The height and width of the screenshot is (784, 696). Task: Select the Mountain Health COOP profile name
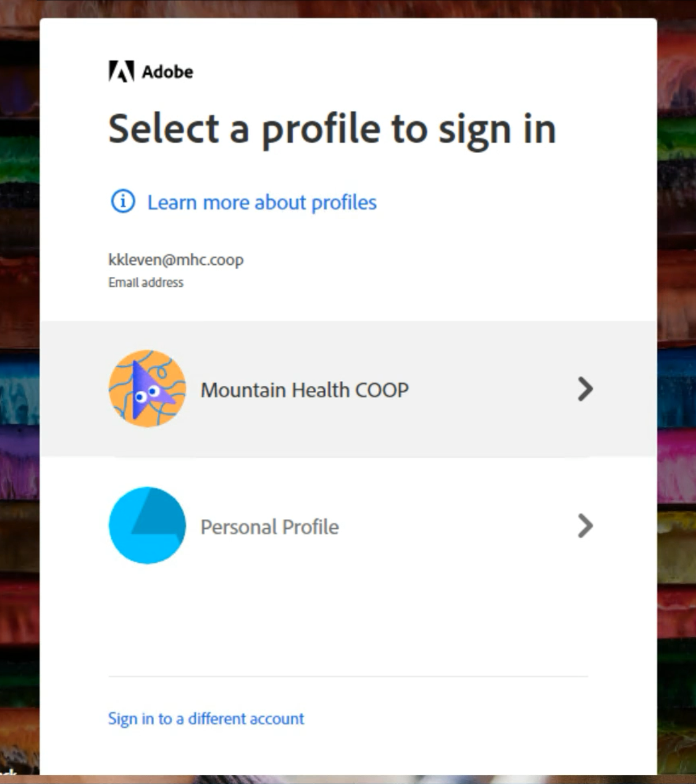(x=304, y=390)
